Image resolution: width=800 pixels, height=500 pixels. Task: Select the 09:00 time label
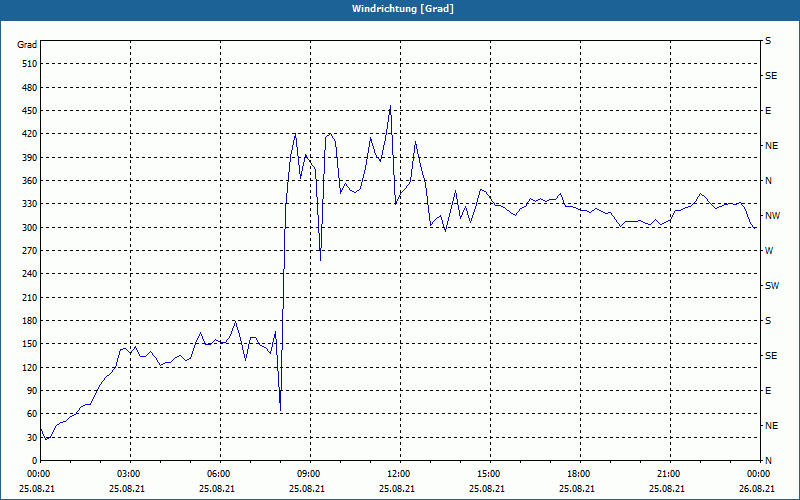point(310,474)
